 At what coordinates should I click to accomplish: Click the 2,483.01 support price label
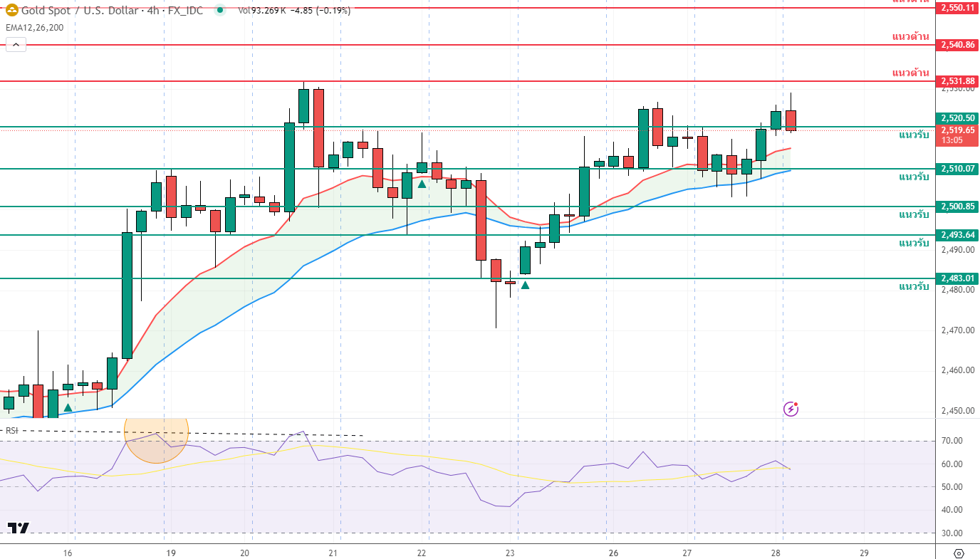pos(957,278)
